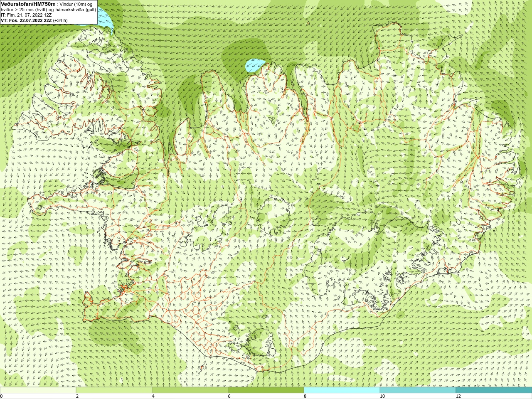Click the '12' tick label on color scale
This screenshot has width=532, height=399.
(x=458, y=396)
